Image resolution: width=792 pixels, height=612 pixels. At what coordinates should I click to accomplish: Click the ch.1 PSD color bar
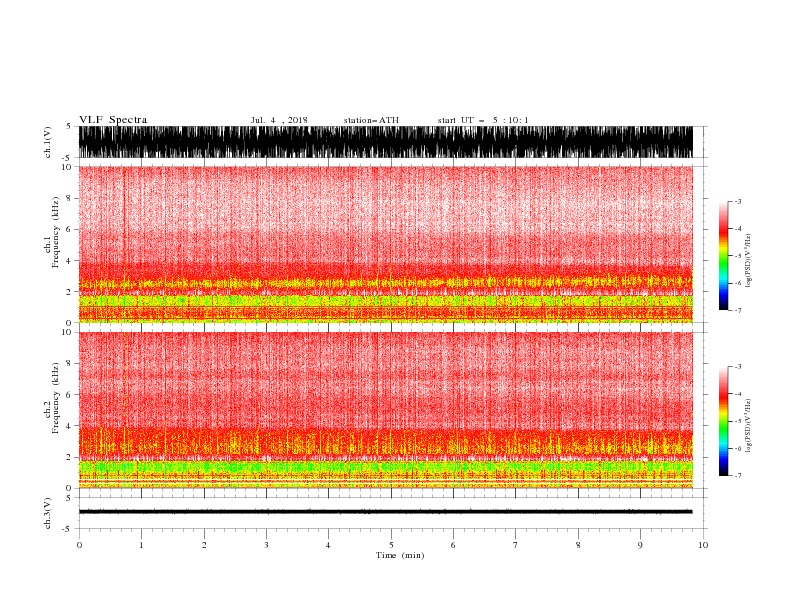(723, 256)
